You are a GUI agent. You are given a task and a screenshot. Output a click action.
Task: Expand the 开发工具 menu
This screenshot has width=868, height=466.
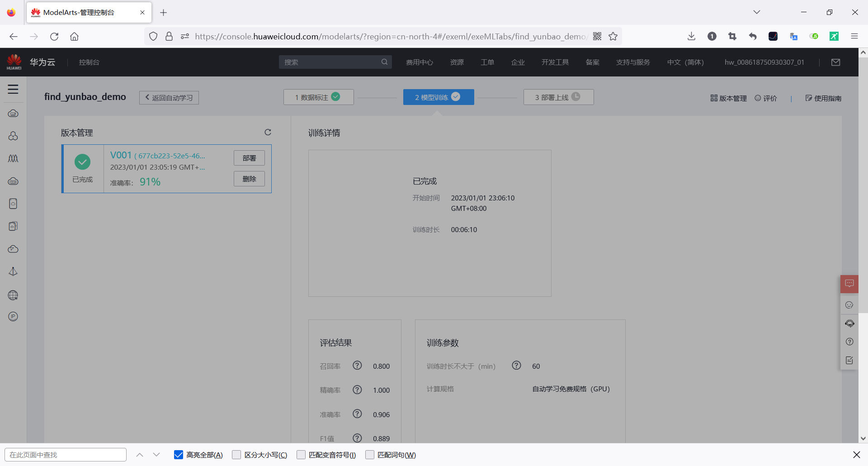click(555, 62)
